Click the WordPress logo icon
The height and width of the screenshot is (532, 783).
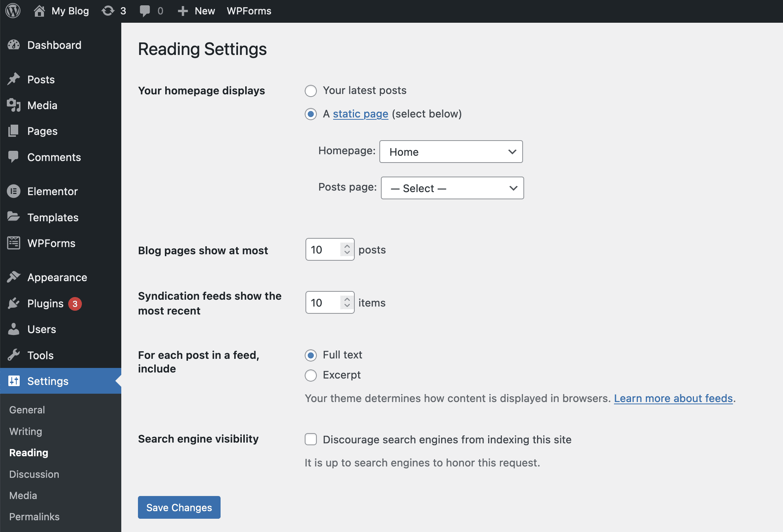point(13,11)
